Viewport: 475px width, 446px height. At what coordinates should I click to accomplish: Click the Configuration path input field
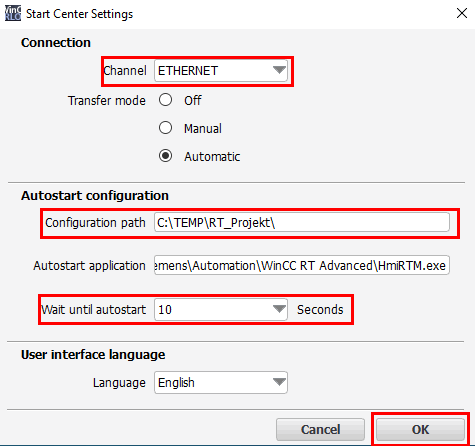tap(302, 222)
